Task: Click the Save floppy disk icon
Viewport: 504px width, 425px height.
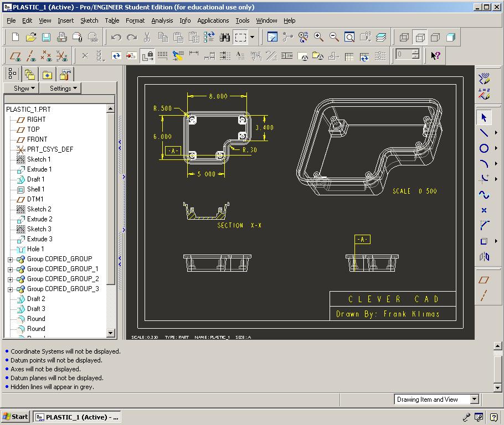Action: 46,37
